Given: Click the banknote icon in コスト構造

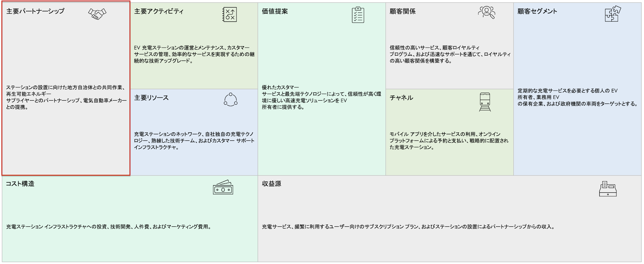Looking at the screenshot, I should pyautogui.click(x=223, y=187).
